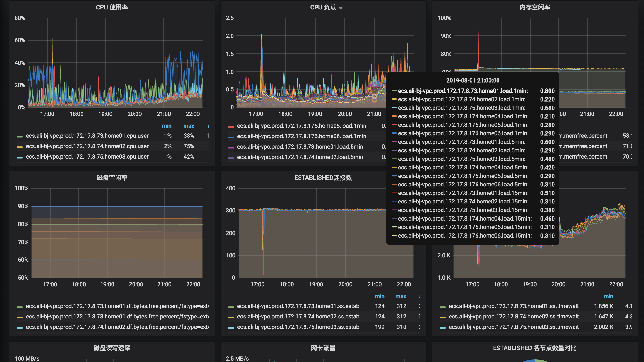This screenshot has height=362, width=644.
Task: Toggle the home03.cpu.user series in legend
Action: (x=87, y=156)
